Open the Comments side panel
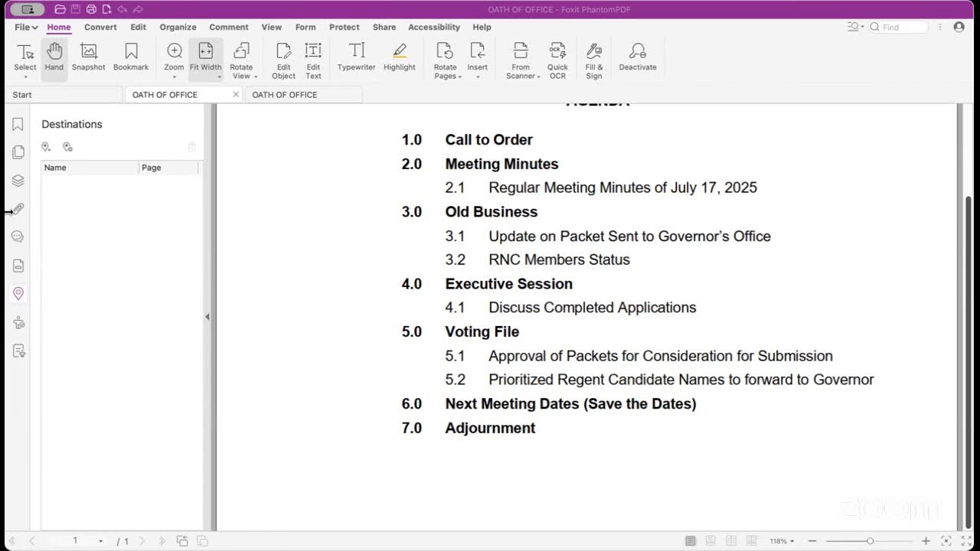Screen dimensions: 980x551 pos(18,237)
